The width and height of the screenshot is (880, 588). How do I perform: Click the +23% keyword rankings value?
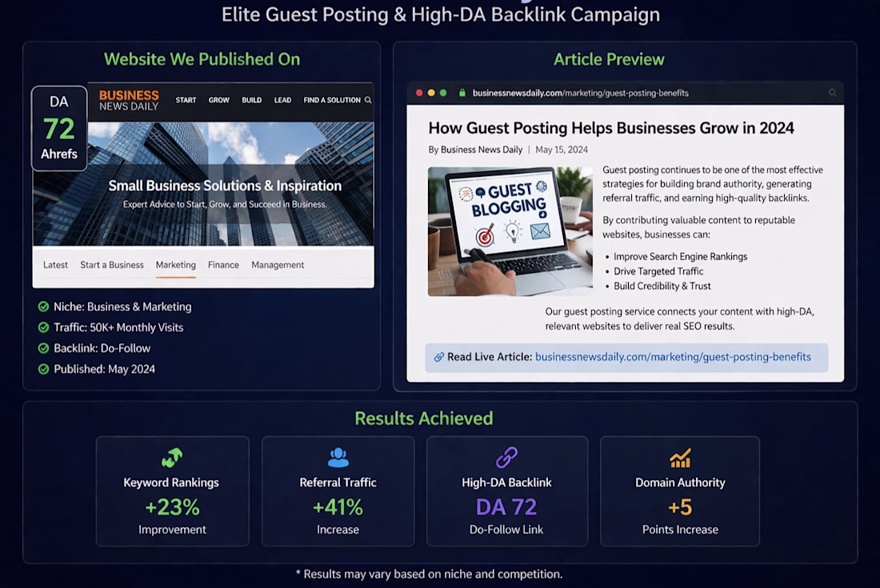(172, 507)
